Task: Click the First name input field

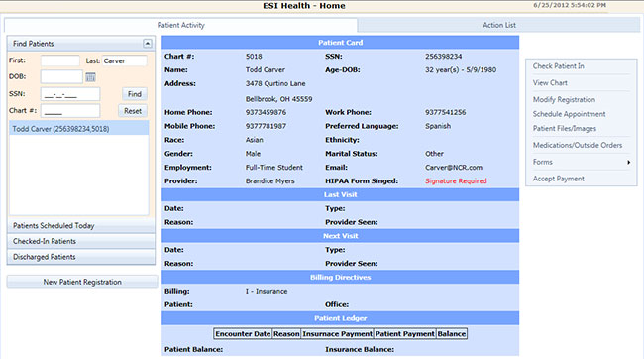Action: tap(60, 60)
